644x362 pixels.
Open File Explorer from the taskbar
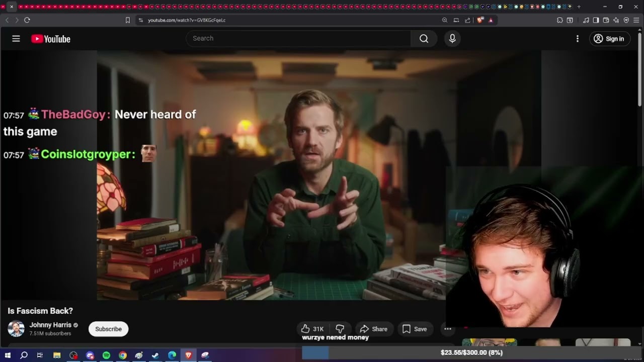point(57,355)
